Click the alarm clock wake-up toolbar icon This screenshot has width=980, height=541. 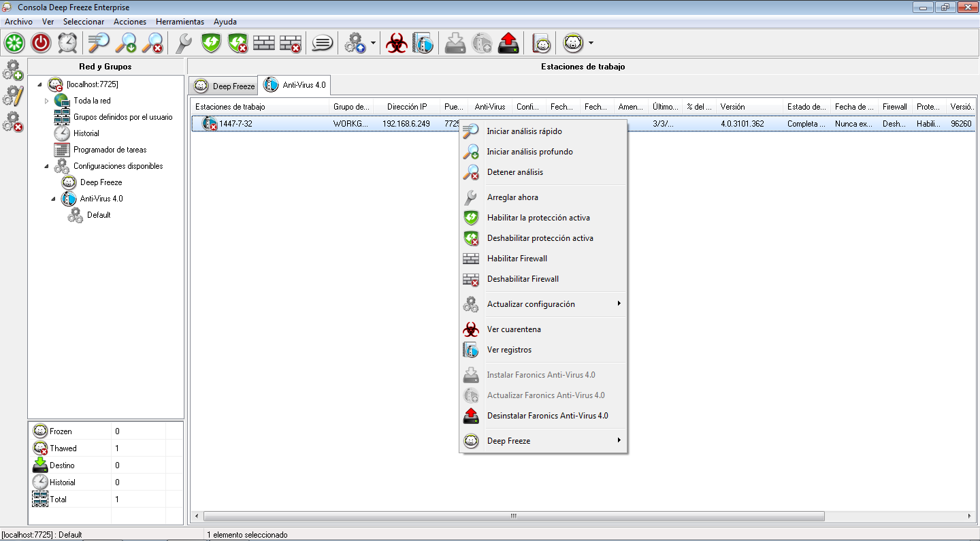click(x=67, y=44)
